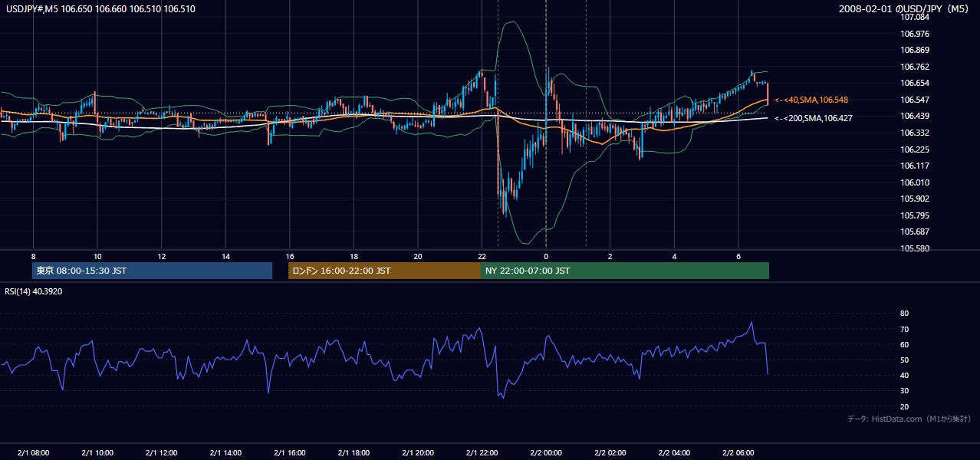980x460 pixels.
Task: Click the 2/2 04:00 time axis label
Action: click(674, 452)
